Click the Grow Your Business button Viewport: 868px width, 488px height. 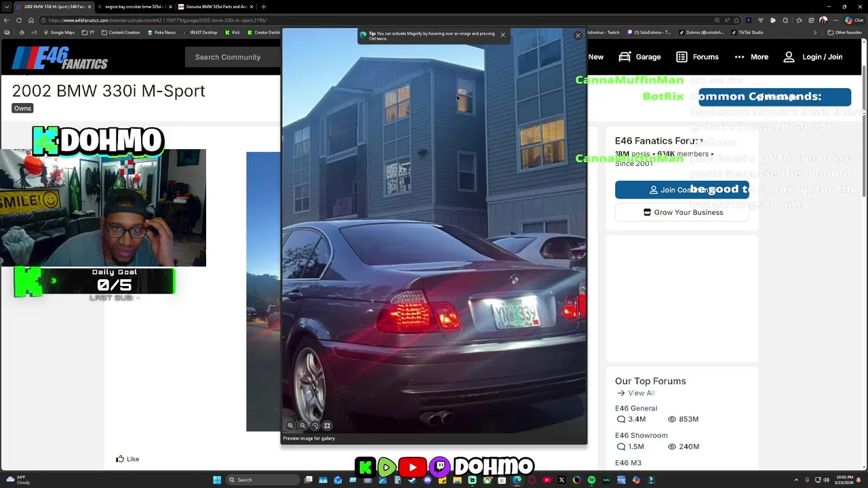[682, 212]
